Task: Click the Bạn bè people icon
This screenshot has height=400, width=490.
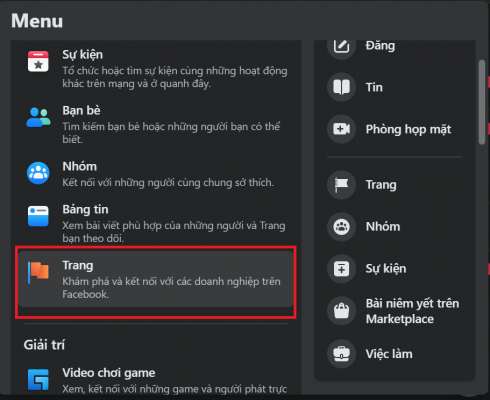Action: click(38, 117)
